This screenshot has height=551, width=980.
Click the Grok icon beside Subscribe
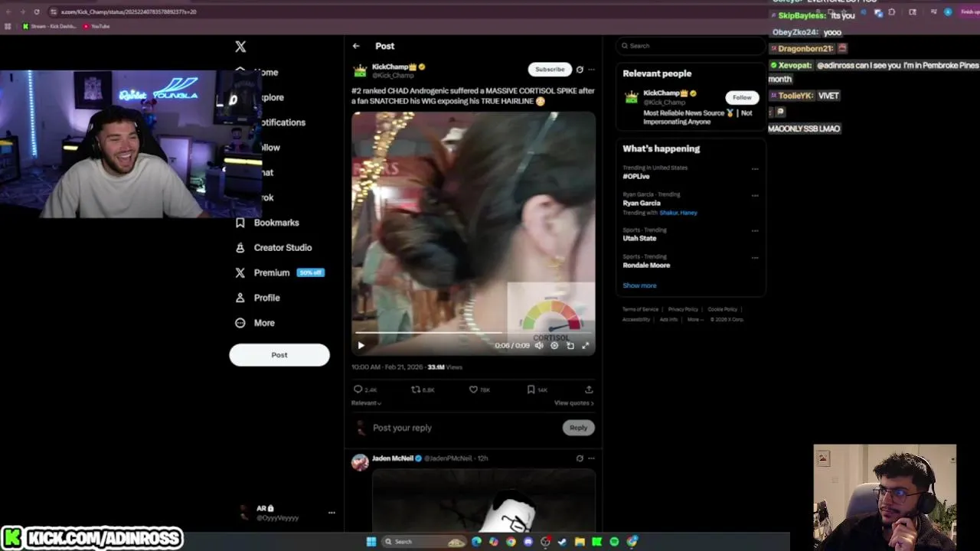[x=580, y=70]
